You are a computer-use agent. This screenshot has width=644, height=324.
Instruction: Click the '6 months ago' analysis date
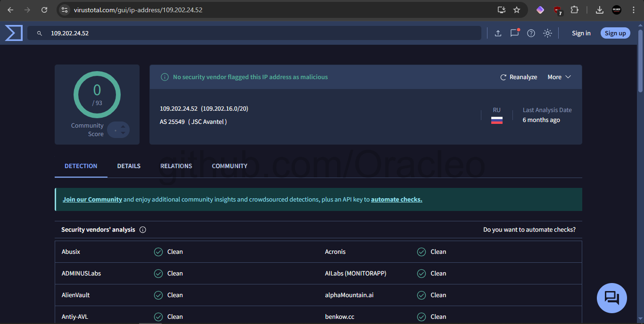click(x=541, y=120)
